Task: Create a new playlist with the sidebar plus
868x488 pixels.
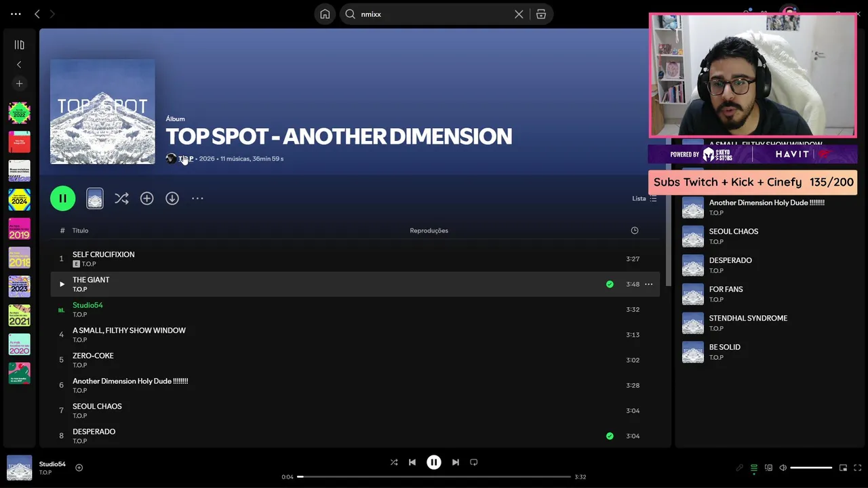Action: [19, 83]
